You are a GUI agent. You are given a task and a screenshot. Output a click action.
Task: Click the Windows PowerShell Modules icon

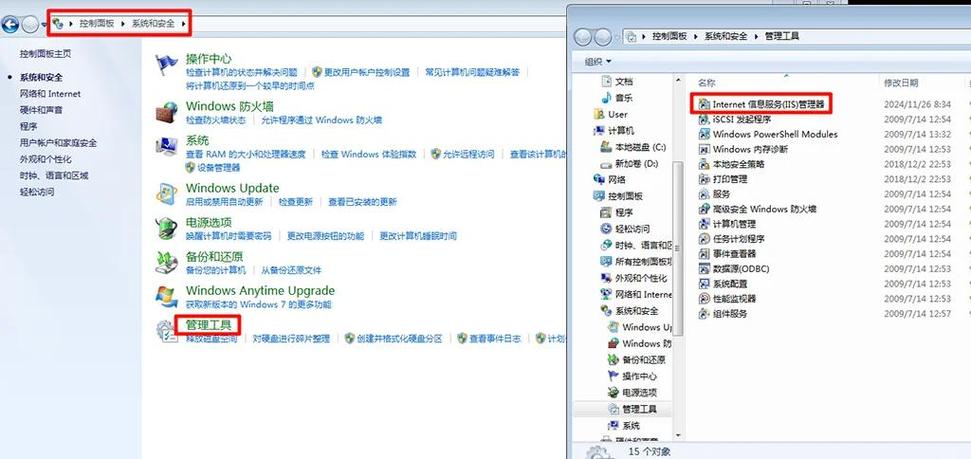click(703, 134)
